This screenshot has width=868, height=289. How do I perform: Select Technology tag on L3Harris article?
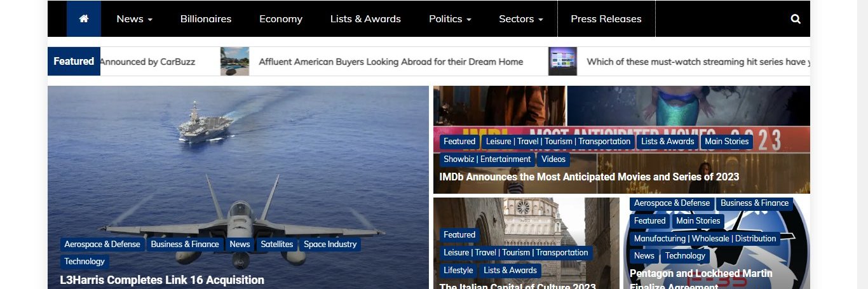click(x=85, y=261)
